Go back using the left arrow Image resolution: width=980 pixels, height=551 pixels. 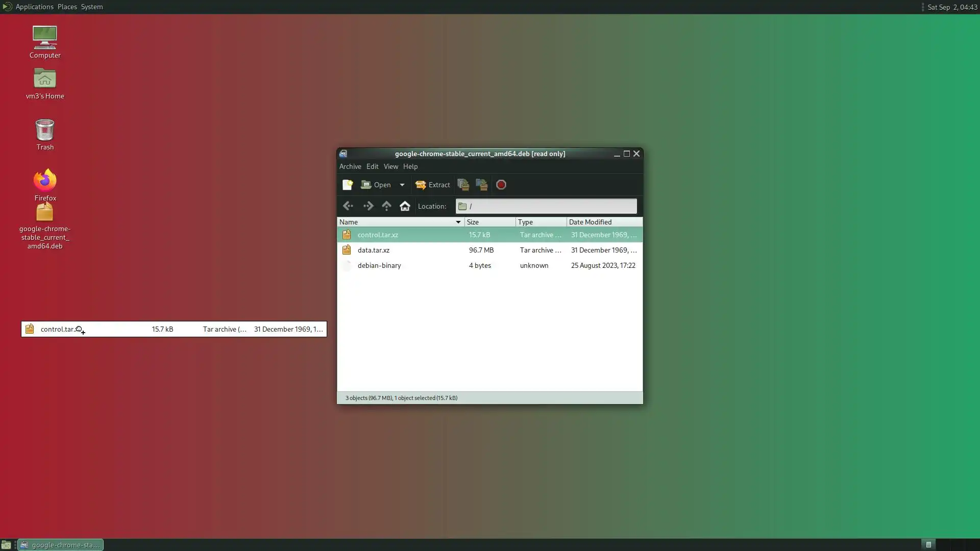click(348, 206)
